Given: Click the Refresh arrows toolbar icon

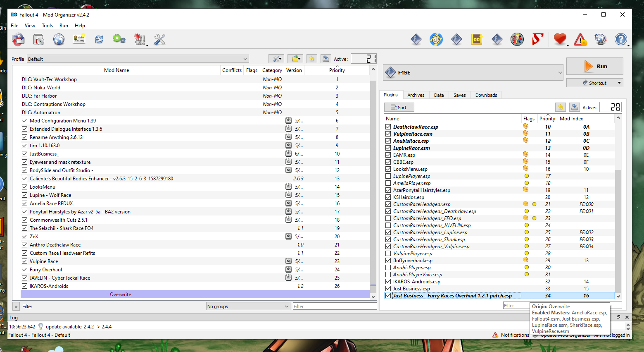Looking at the screenshot, I should pyautogui.click(x=99, y=40).
